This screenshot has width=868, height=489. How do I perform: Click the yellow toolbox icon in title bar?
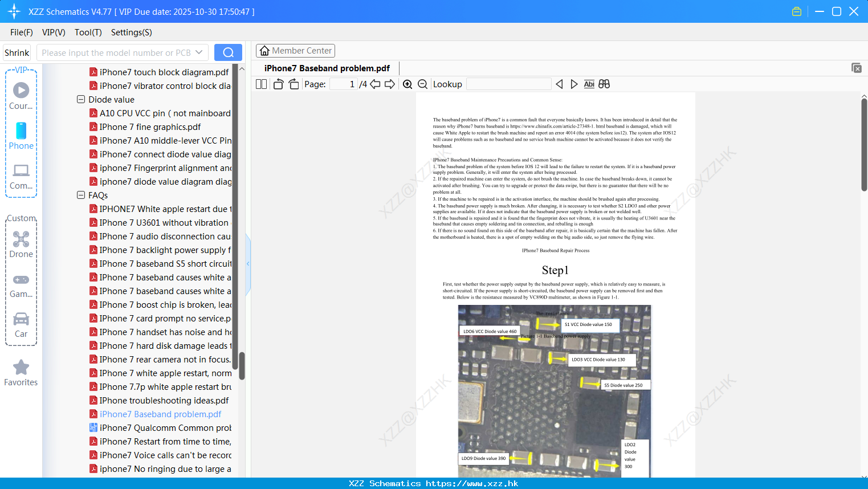[x=797, y=11]
